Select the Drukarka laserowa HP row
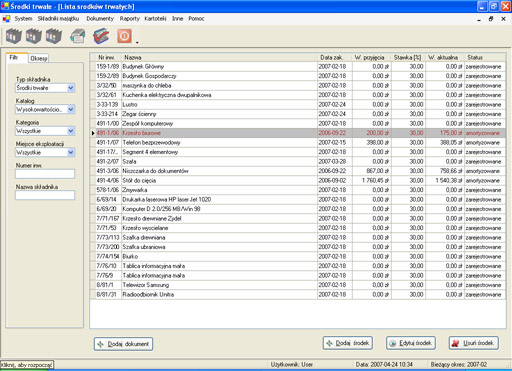 [x=298, y=200]
